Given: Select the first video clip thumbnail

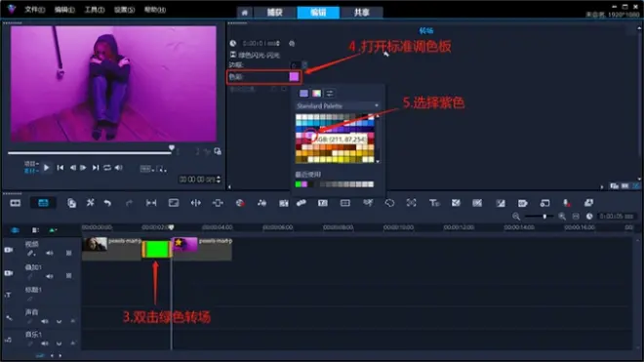Looking at the screenshot, I should pos(95,244).
